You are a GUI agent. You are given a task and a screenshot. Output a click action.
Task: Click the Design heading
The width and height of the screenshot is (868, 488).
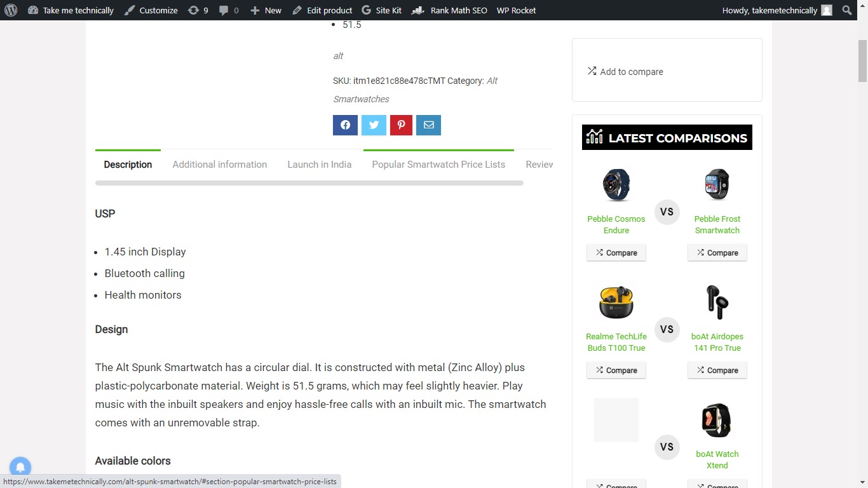click(112, 329)
